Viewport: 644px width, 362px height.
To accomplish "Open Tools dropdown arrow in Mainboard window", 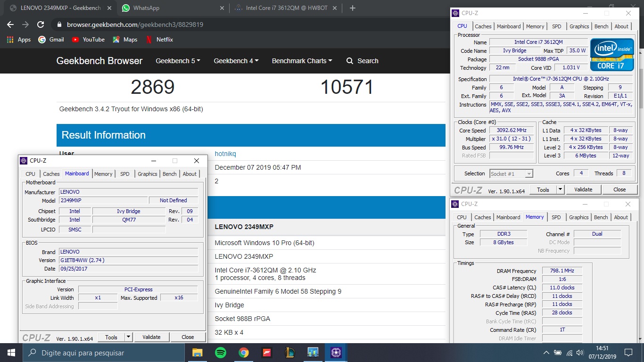I will coord(128,337).
